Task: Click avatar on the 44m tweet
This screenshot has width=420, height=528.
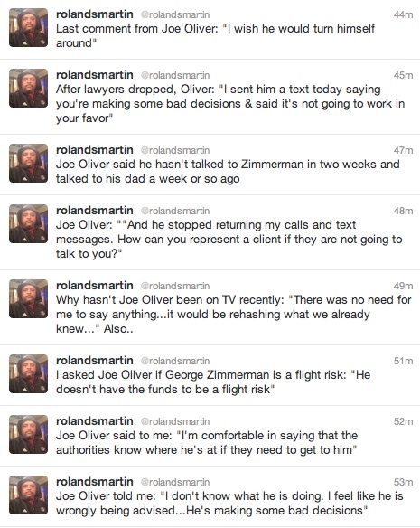Action: click(x=28, y=28)
